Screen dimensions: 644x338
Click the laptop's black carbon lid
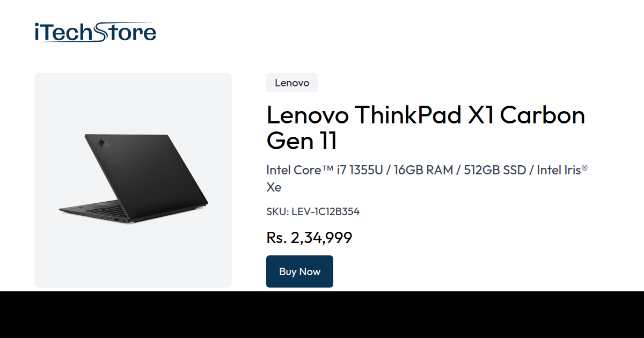(150, 172)
